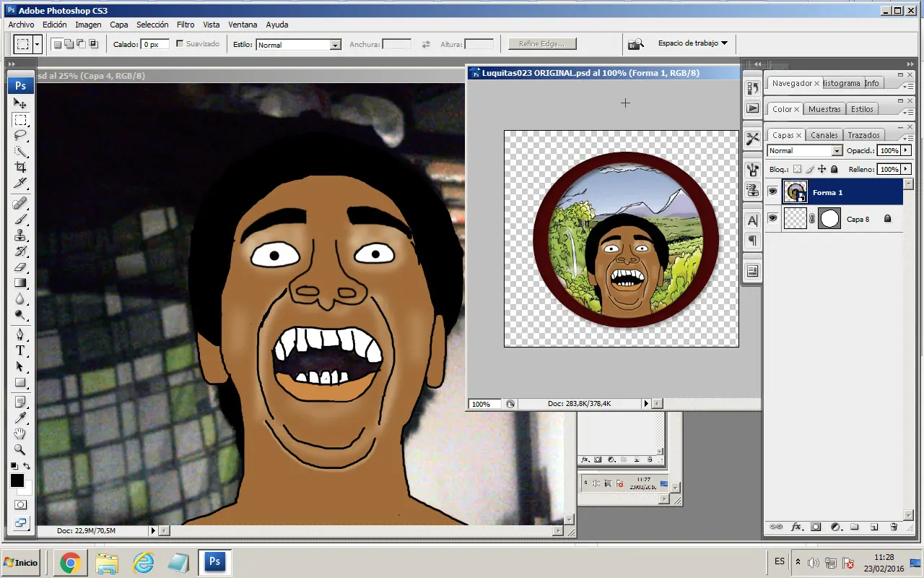Open the docked Actions panel icon

pos(752,108)
